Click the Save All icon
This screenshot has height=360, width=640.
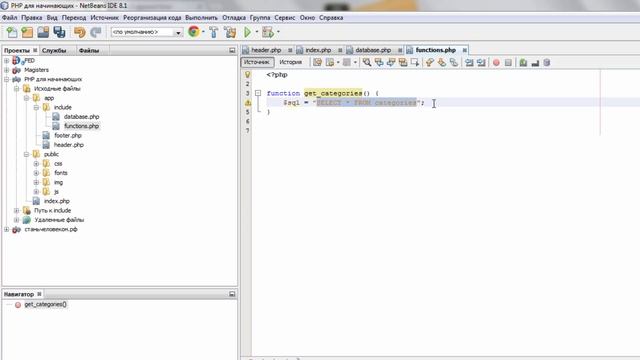59,32
